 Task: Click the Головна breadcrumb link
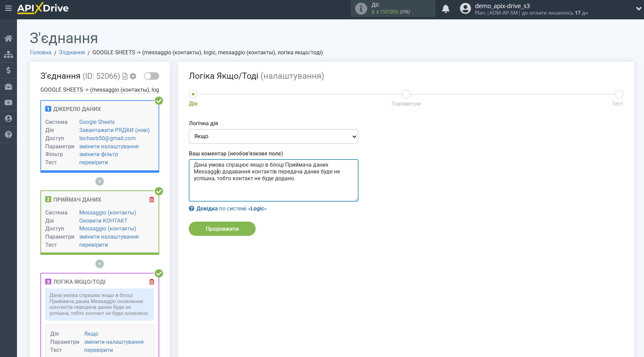[x=40, y=52]
